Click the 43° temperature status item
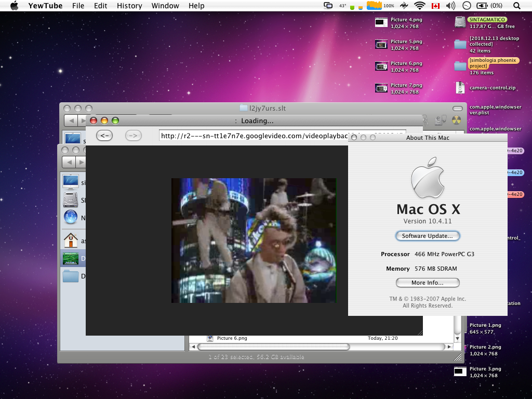 (x=343, y=6)
